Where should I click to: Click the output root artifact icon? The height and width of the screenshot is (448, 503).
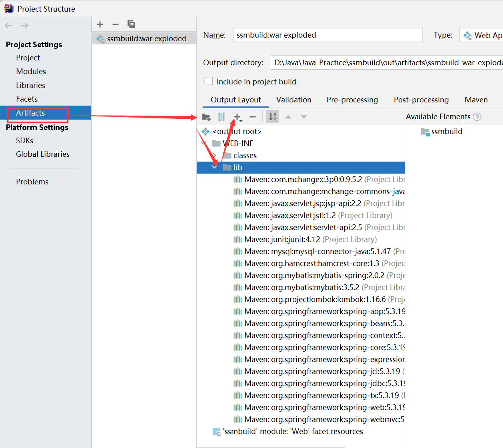(x=206, y=132)
